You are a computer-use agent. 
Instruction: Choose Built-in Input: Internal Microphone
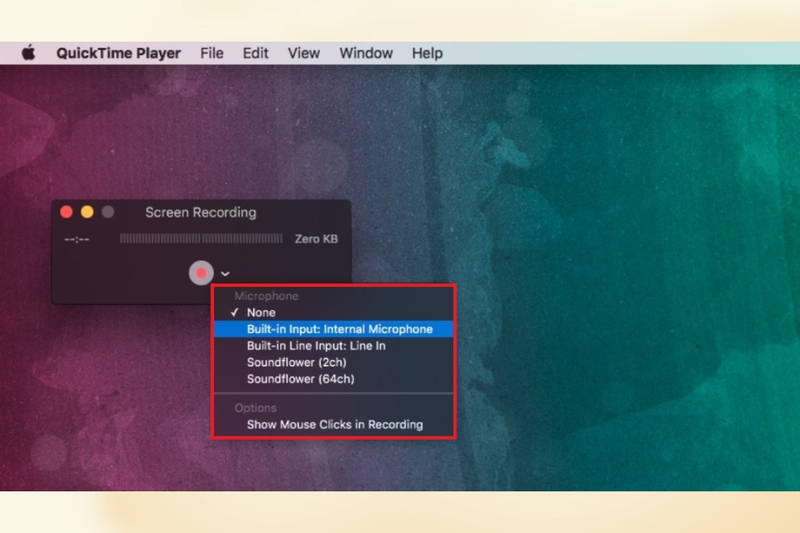tap(334, 329)
